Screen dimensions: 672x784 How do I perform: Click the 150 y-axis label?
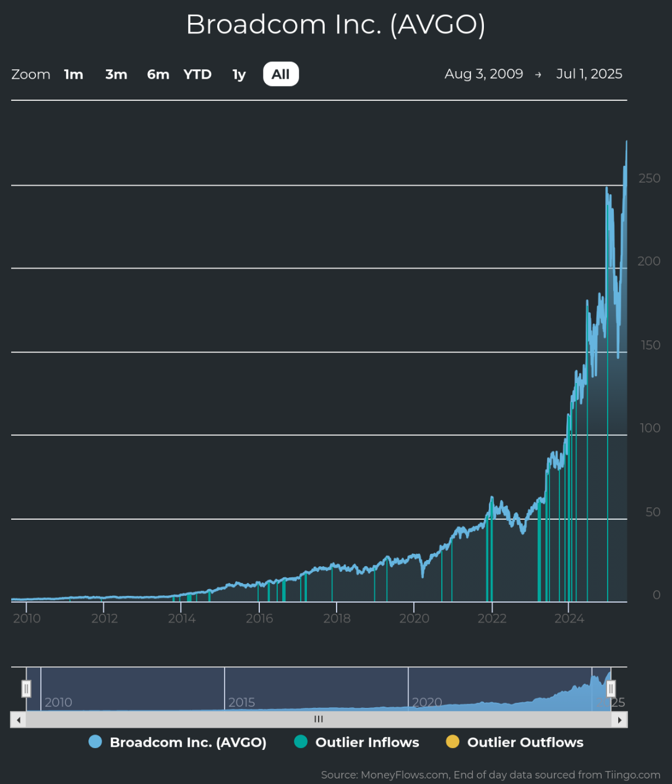click(650, 345)
